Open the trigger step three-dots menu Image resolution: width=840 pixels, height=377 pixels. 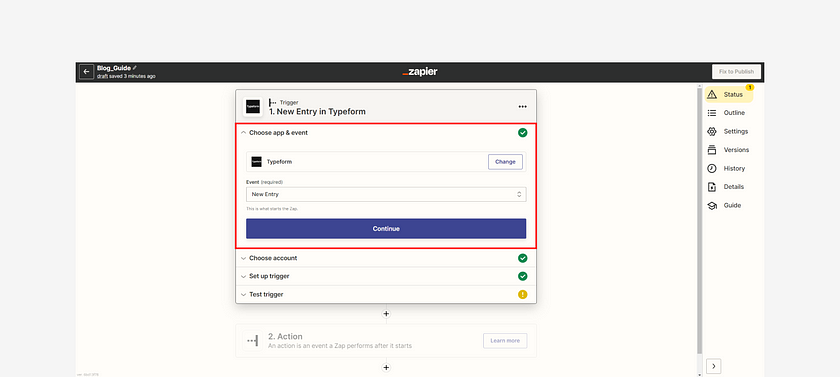(x=522, y=107)
